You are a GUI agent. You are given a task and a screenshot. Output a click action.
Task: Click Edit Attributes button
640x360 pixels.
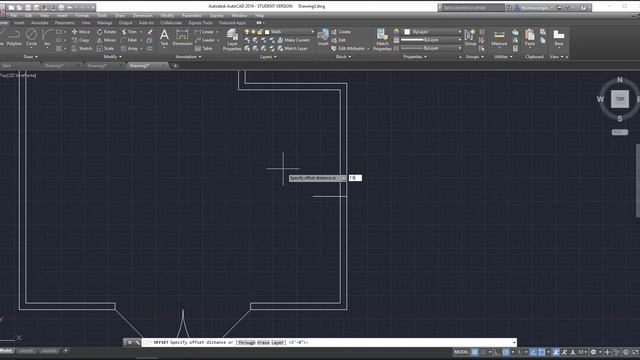348,49
